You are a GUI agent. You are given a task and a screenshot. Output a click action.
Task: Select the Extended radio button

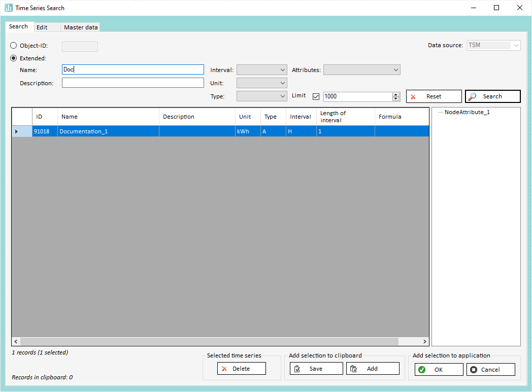[x=14, y=58]
